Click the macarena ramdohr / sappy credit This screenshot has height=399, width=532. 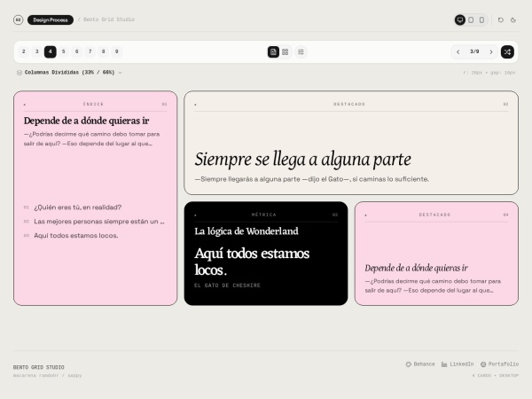tap(48, 376)
